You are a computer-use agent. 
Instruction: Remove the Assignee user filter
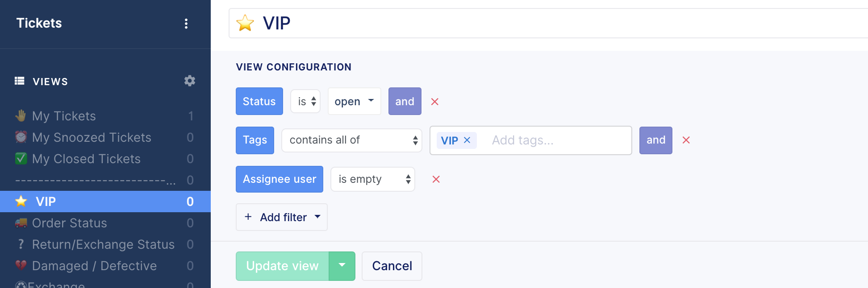click(x=436, y=179)
